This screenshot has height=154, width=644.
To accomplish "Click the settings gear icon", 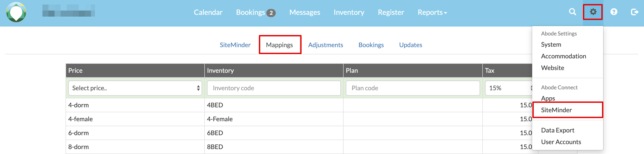I will click(x=593, y=12).
